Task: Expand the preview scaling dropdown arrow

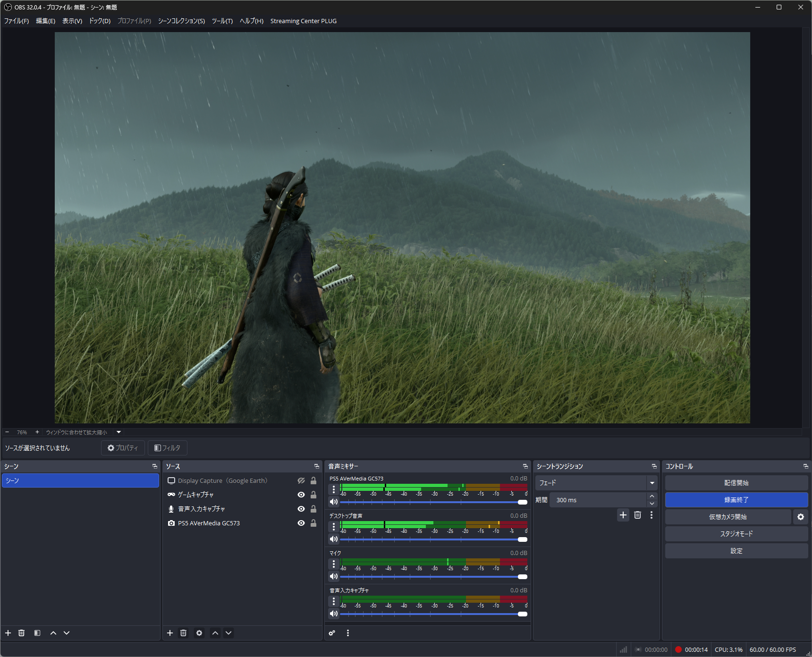Action: click(119, 432)
